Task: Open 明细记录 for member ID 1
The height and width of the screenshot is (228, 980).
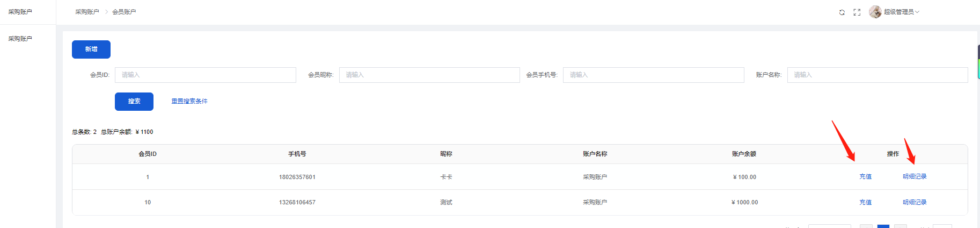Action: pos(915,176)
